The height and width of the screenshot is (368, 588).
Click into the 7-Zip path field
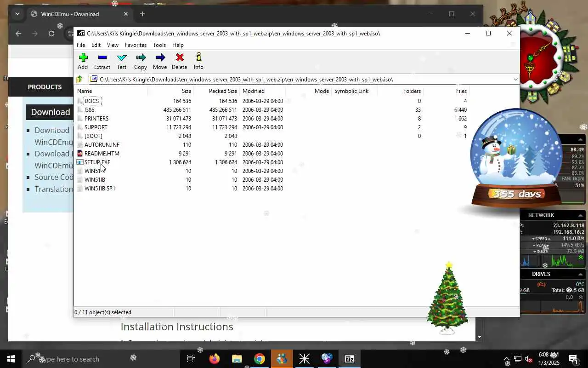tap(300, 79)
